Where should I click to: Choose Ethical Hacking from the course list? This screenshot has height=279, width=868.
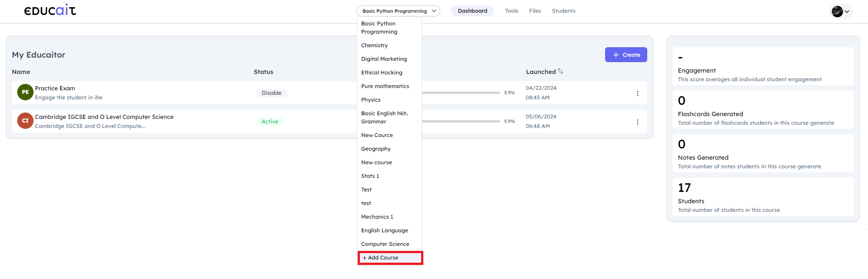[x=382, y=73]
